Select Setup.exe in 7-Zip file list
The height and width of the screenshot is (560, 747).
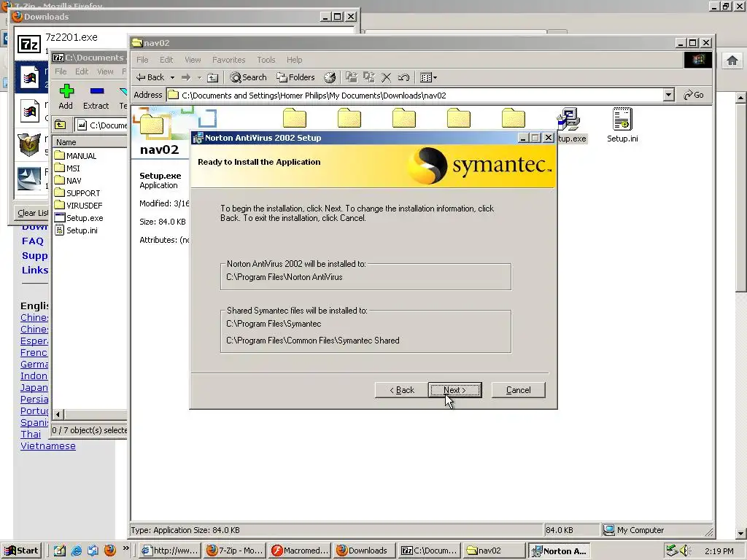tap(79, 217)
